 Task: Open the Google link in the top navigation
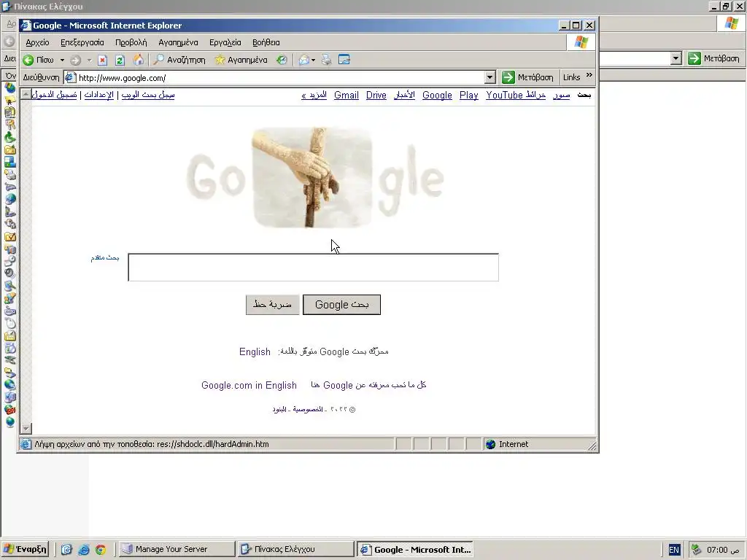coord(437,96)
